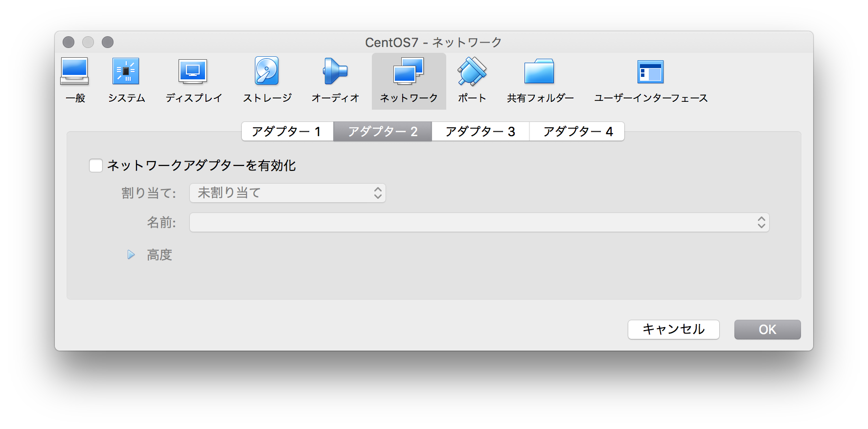Switch to the アダプター 4 tab
The image size is (868, 429).
[x=577, y=131]
